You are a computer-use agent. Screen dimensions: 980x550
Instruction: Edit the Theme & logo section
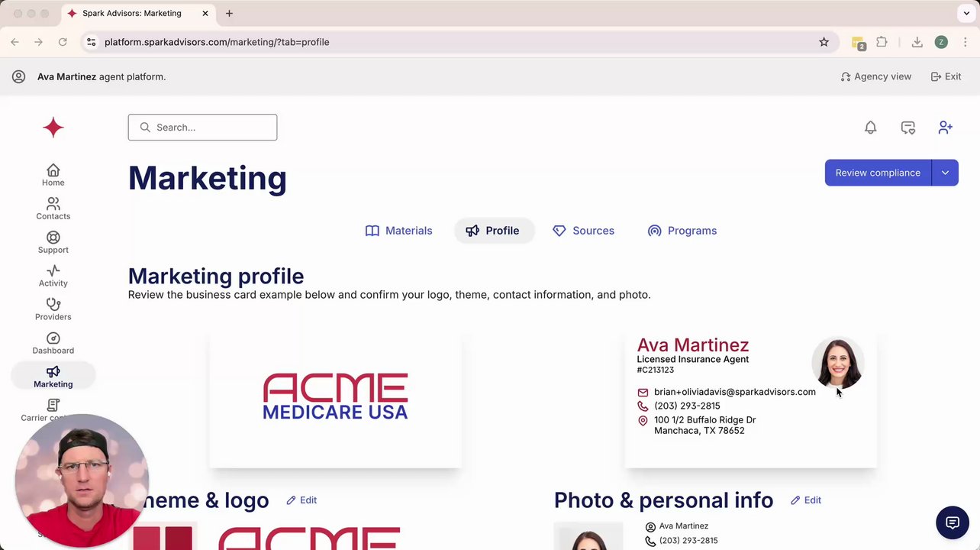301,500
